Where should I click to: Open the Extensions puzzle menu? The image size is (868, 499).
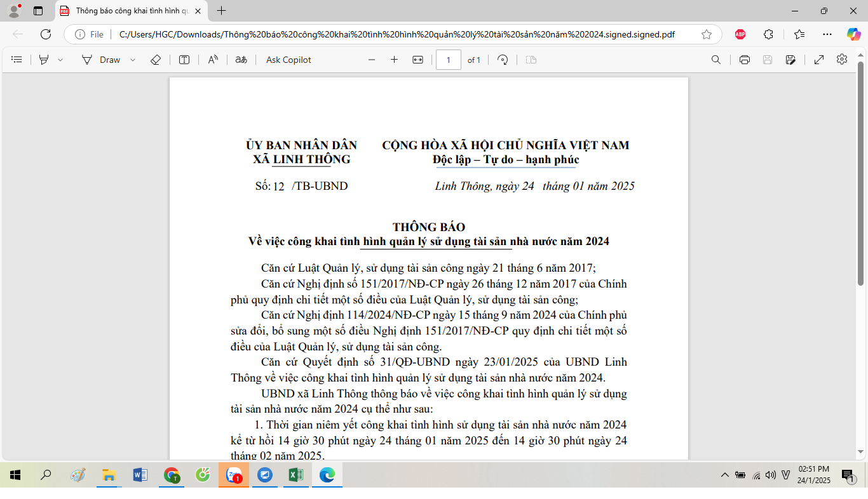click(x=768, y=34)
